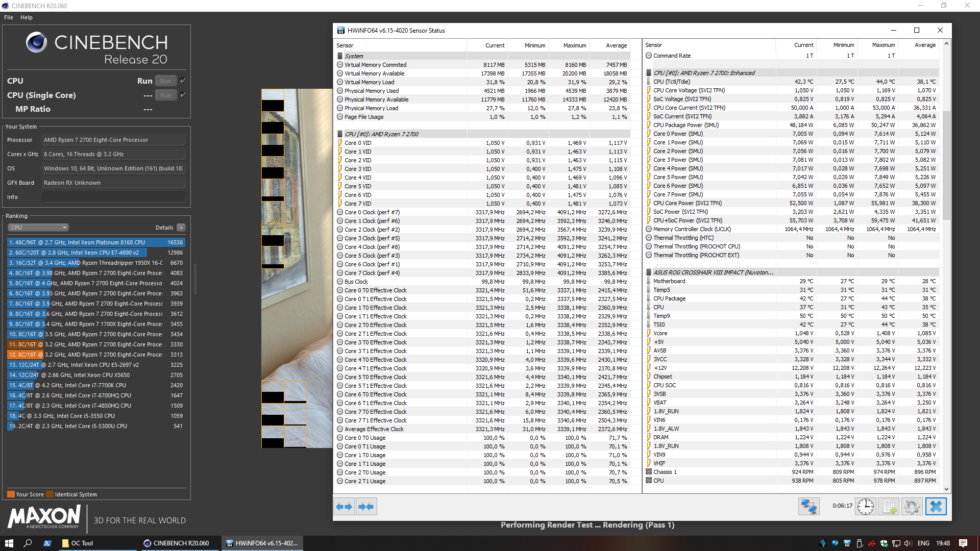Screen dimensions: 980x551
Task: Open OC Tool in taskbar
Action: 78,543
